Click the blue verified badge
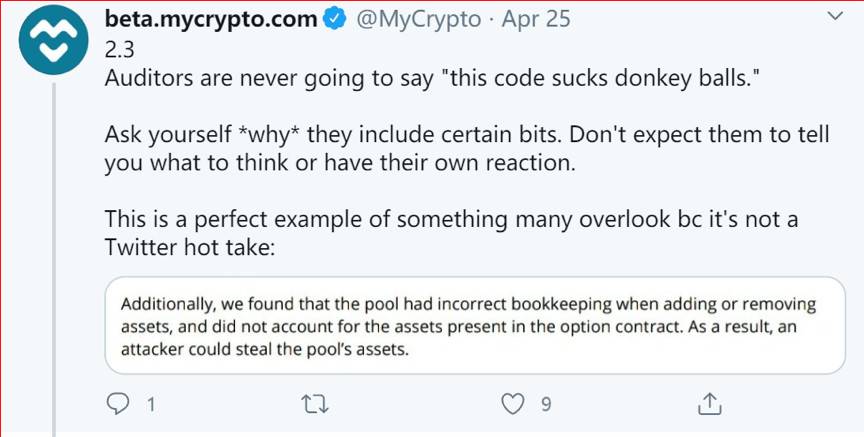864x437 pixels. pyautogui.click(x=335, y=19)
